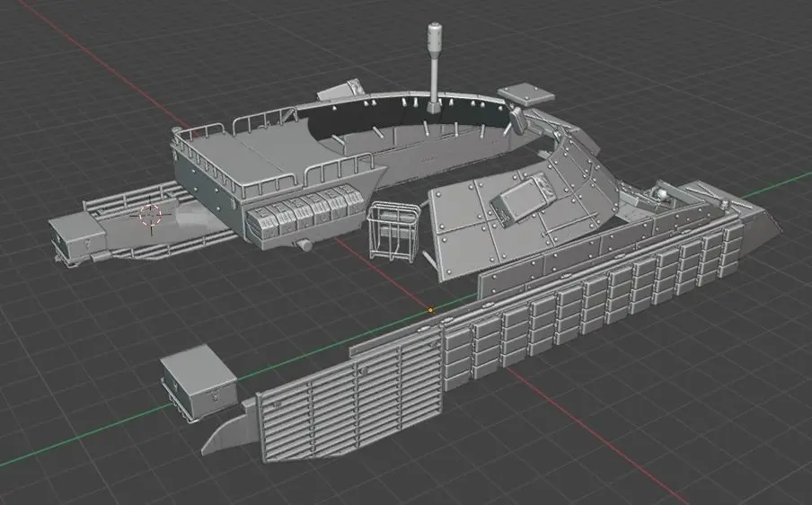Click the 3D cursor crosshair circle
The image size is (812, 505).
[x=151, y=215]
